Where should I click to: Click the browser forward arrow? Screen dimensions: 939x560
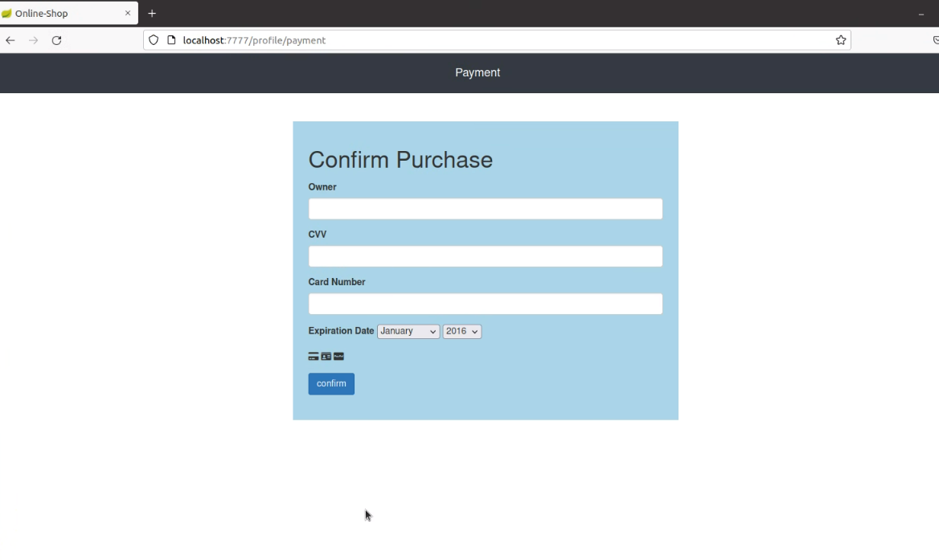[x=34, y=40]
